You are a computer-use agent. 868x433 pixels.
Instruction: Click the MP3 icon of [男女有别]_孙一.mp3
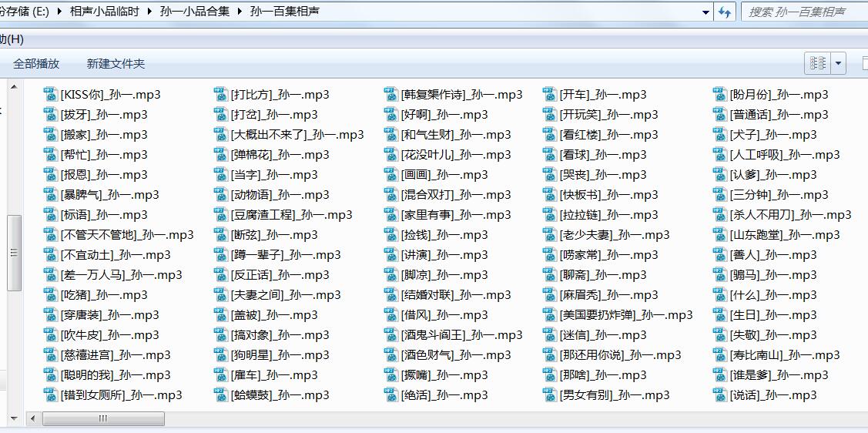point(550,394)
